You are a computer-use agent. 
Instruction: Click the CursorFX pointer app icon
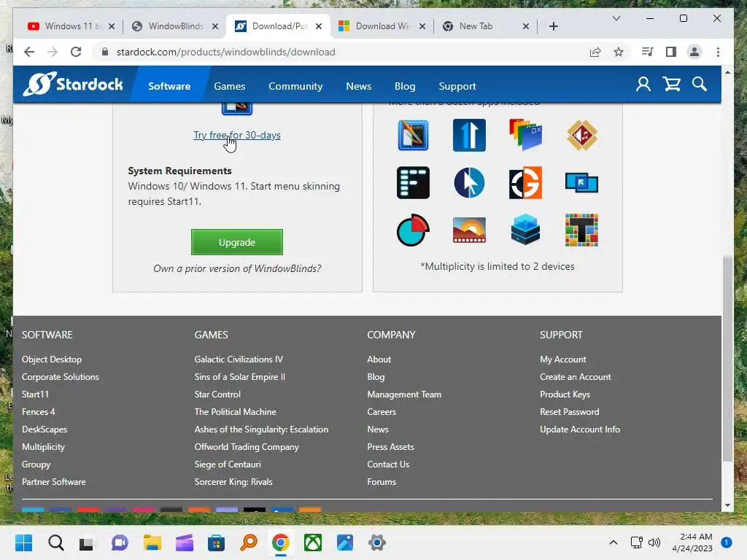469,183
